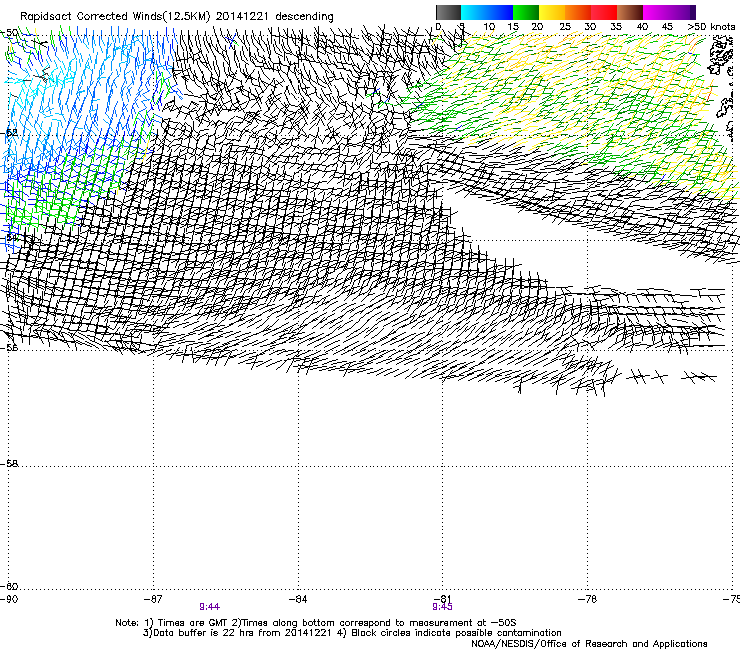The image size is (740, 650).
Task: Click the '45' knots legend label
Action: pos(667,27)
